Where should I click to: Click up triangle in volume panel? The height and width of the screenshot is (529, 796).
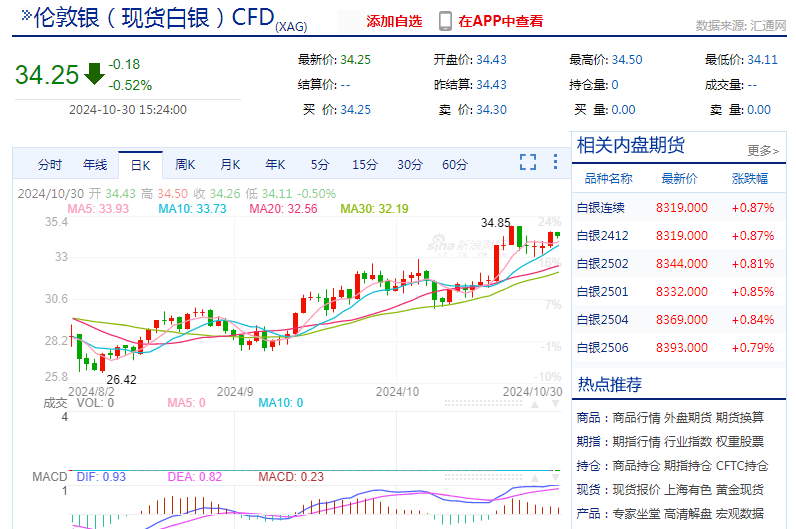[x=535, y=404]
